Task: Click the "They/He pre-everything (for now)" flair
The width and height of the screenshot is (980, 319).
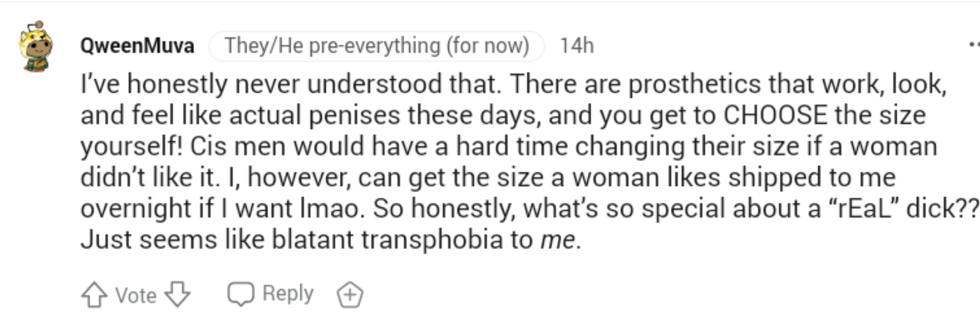Action: 376,45
